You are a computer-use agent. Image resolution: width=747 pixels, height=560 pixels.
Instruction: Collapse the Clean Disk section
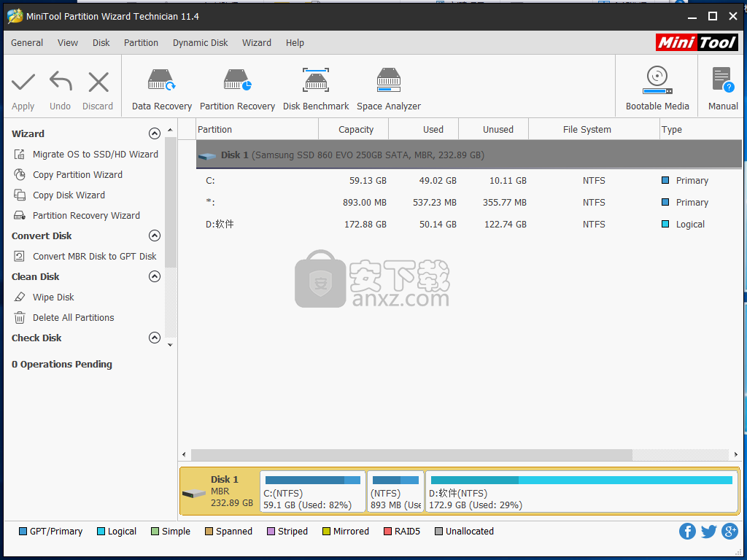[155, 276]
